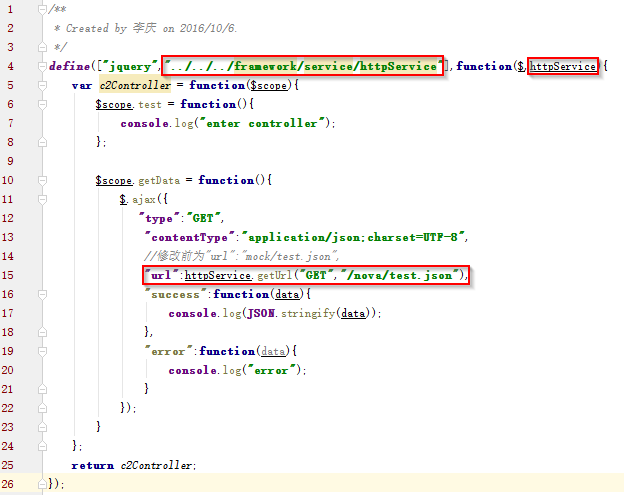The width and height of the screenshot is (624, 495).
Task: Select c2Controller variable name on line 5
Action: [x=135, y=85]
